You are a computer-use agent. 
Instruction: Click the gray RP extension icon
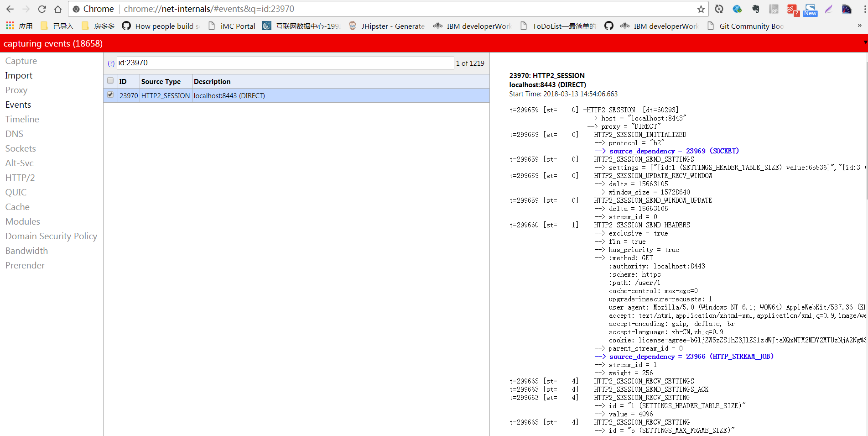point(774,9)
